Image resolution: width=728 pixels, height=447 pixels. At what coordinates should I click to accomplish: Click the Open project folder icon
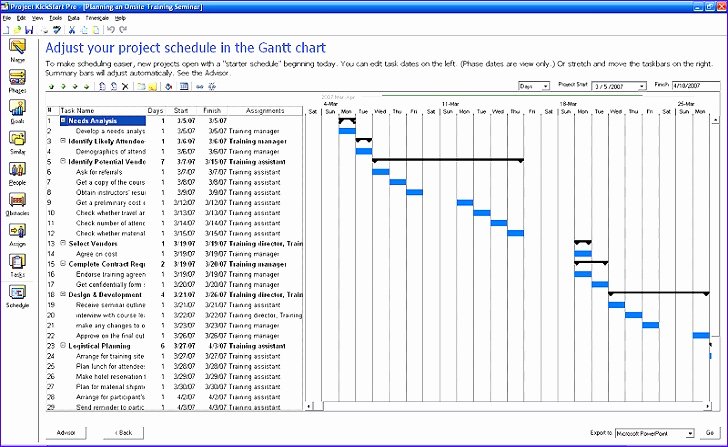(x=17, y=30)
